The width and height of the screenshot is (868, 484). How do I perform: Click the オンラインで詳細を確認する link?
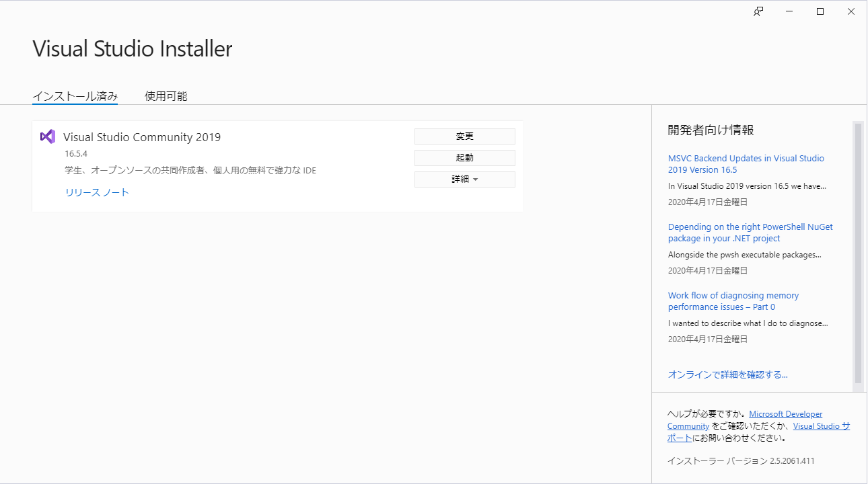(728, 374)
